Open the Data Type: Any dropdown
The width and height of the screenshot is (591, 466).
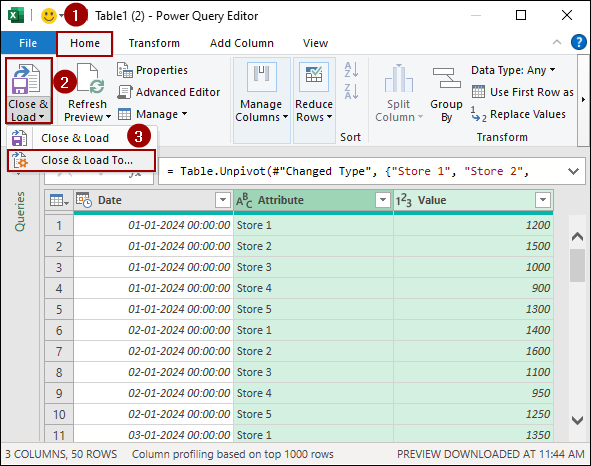tap(513, 70)
